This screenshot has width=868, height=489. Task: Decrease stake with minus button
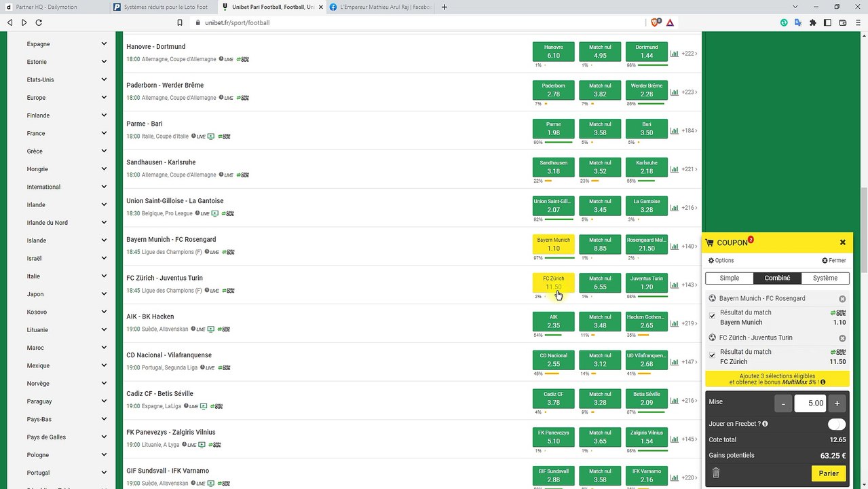click(783, 403)
